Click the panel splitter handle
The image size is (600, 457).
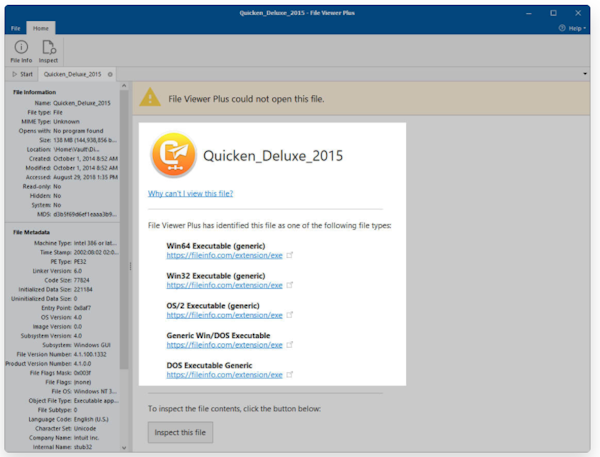pyautogui.click(x=130, y=266)
